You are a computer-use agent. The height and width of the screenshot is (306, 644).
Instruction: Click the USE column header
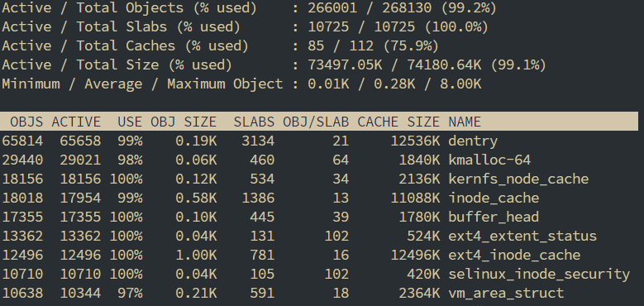pyautogui.click(x=130, y=122)
